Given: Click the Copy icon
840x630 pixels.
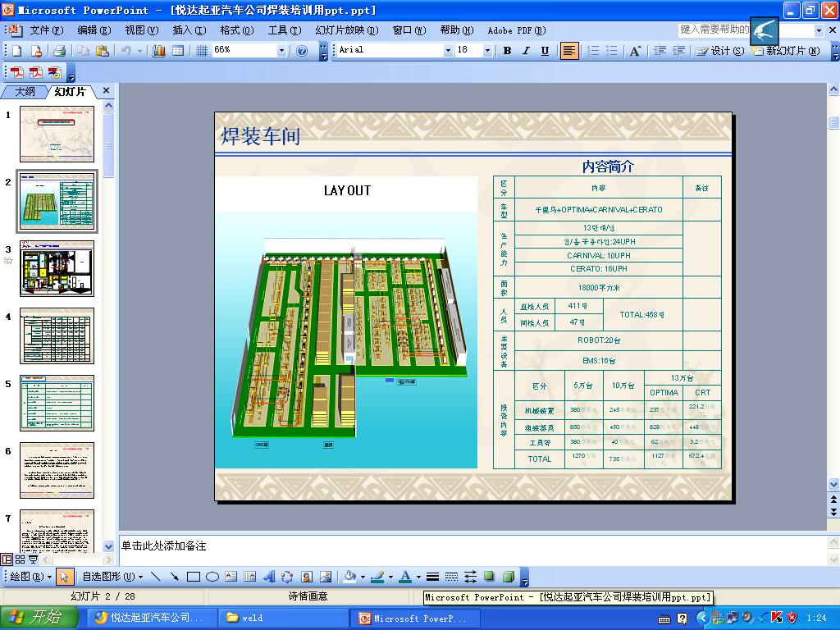Looking at the screenshot, I should (83, 50).
